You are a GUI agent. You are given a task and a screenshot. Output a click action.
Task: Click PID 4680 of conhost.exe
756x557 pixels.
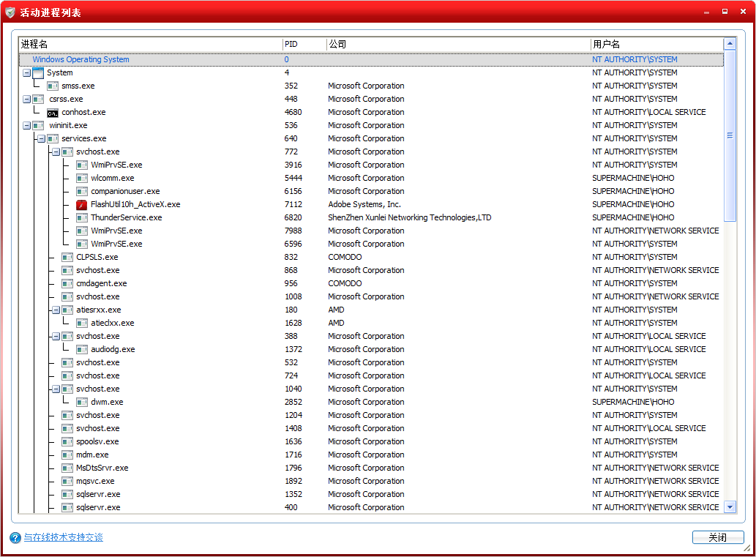[x=293, y=113]
